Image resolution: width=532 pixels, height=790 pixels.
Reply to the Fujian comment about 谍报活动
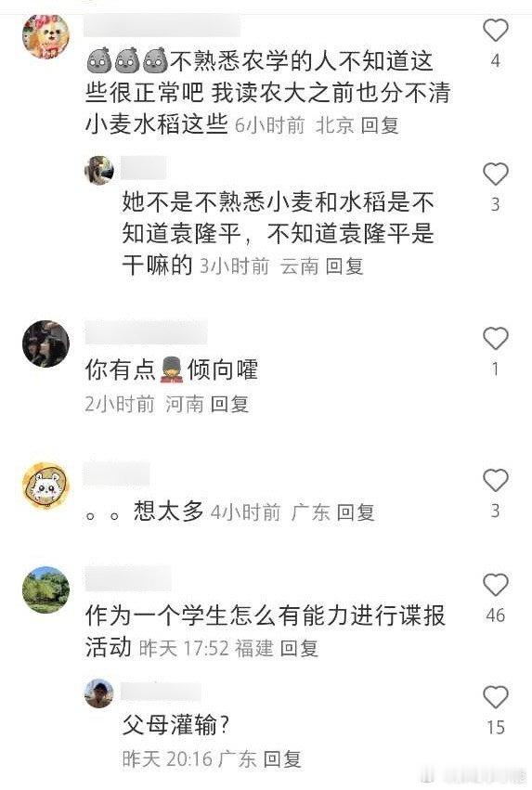(299, 648)
